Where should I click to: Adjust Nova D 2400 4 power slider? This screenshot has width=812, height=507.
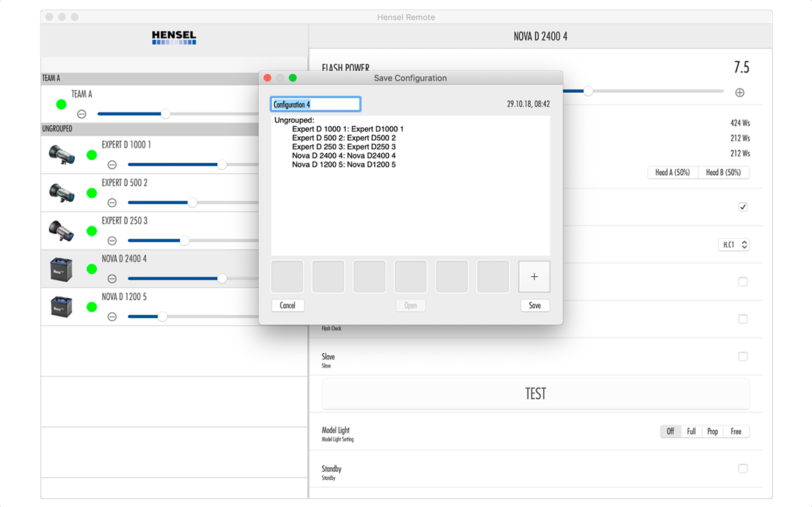[x=222, y=278]
